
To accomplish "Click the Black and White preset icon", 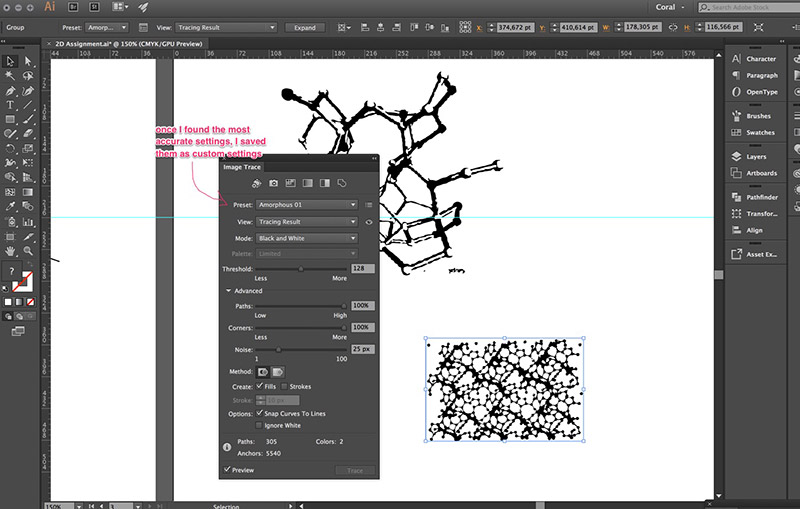I will (324, 183).
